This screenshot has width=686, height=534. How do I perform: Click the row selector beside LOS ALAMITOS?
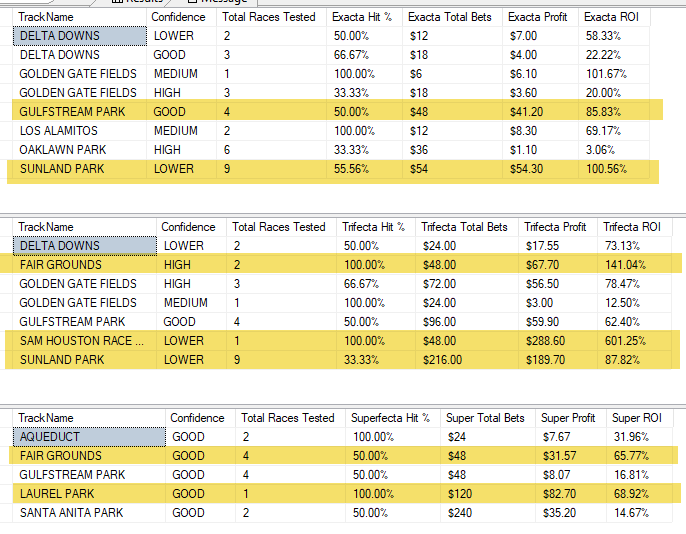[x=7, y=131]
